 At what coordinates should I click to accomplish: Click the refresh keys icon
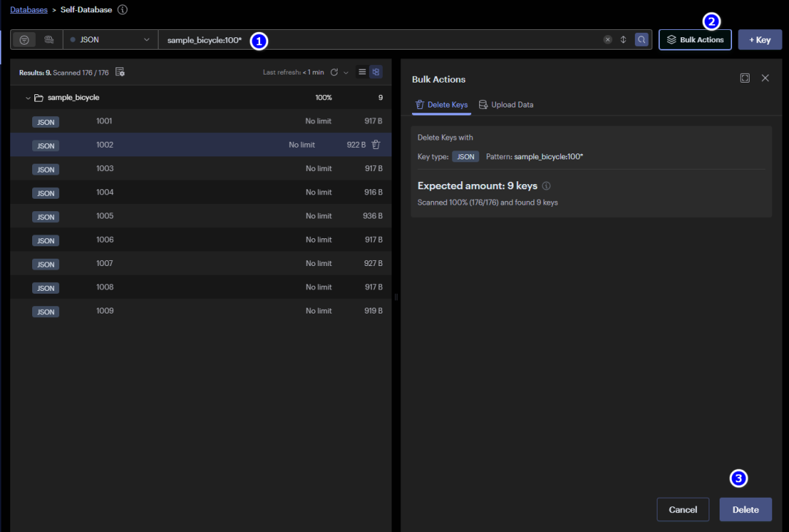point(334,72)
